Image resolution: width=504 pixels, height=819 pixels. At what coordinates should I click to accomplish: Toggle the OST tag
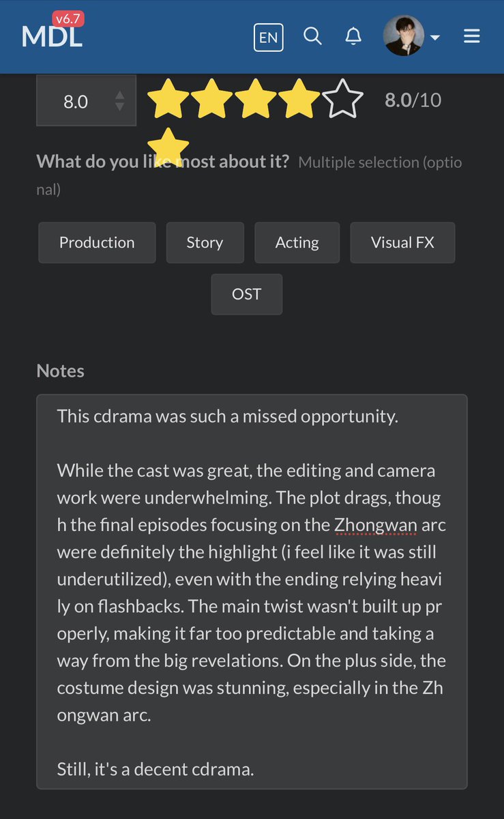coord(246,294)
